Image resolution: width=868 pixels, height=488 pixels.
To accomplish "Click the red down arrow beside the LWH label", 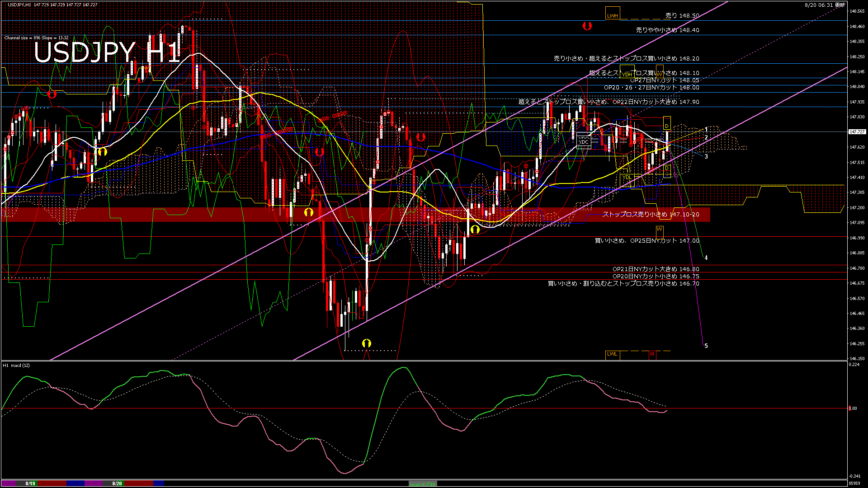I will (587, 26).
